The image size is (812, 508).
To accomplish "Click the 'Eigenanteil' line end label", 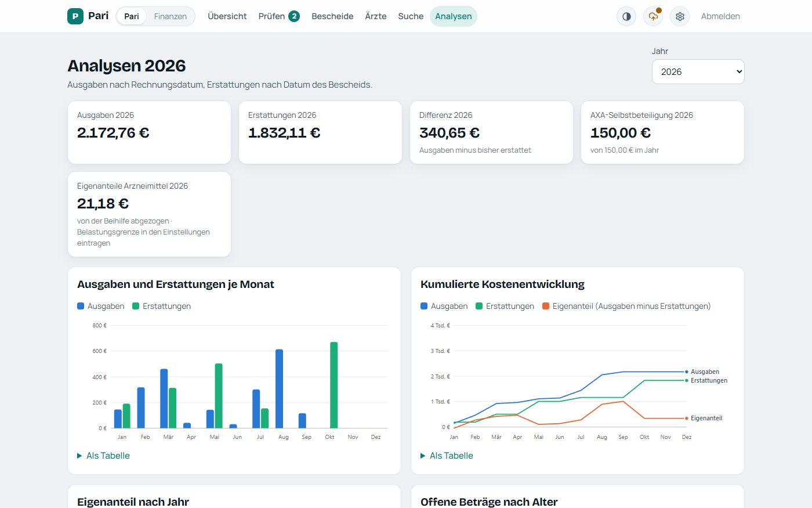I will click(x=706, y=418).
